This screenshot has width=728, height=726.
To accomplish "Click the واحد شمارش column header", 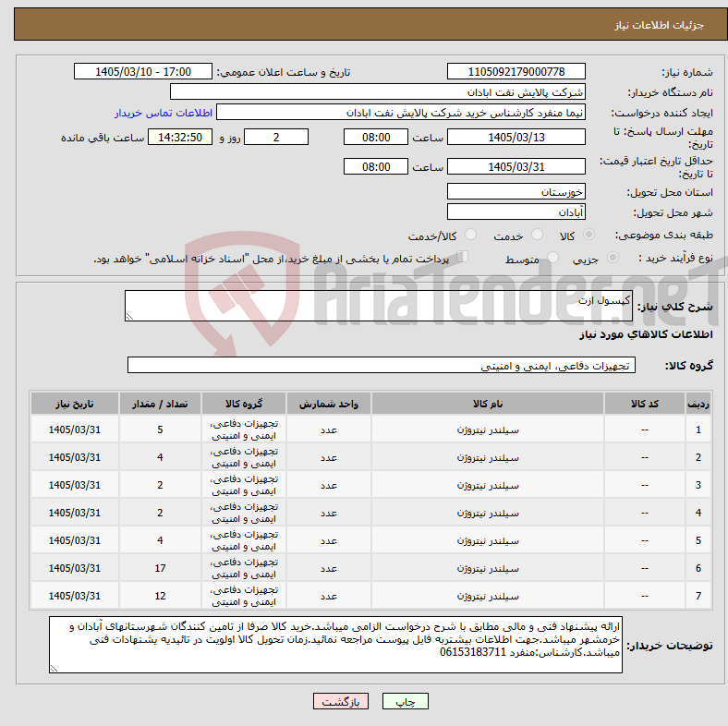I will (329, 404).
